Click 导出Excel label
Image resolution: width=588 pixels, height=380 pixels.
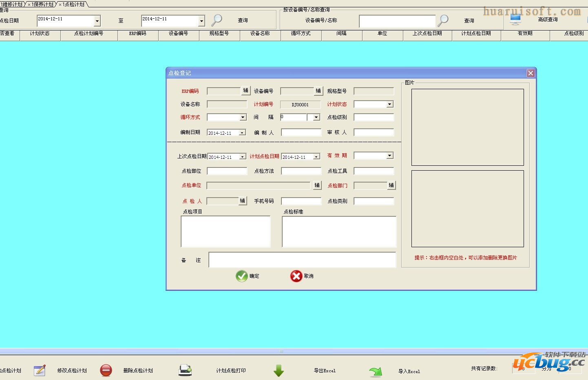[x=325, y=371]
